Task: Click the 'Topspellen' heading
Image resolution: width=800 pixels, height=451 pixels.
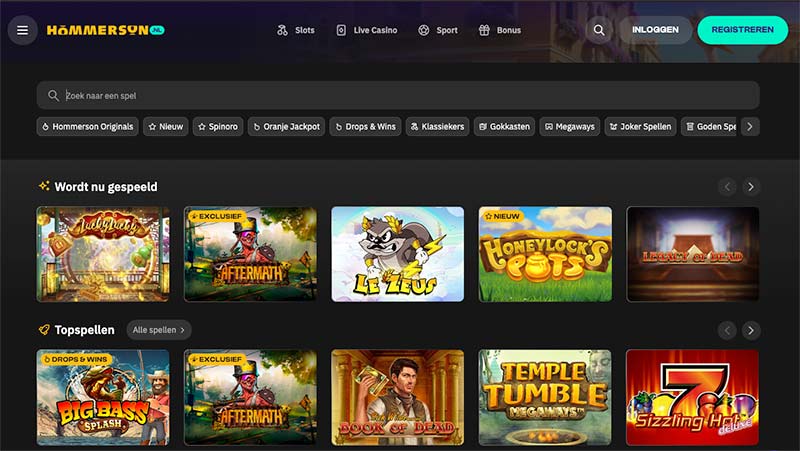Action: pos(84,330)
